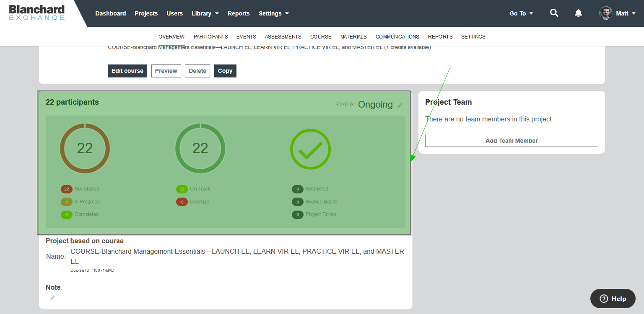Open Projects in top navigation
The height and width of the screenshot is (314, 644).
point(146,13)
